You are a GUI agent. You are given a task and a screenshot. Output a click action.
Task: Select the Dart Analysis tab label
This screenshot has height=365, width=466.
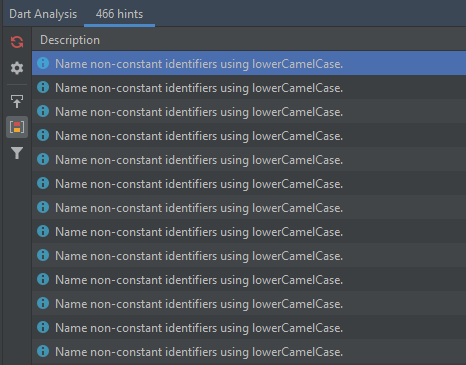tap(43, 14)
